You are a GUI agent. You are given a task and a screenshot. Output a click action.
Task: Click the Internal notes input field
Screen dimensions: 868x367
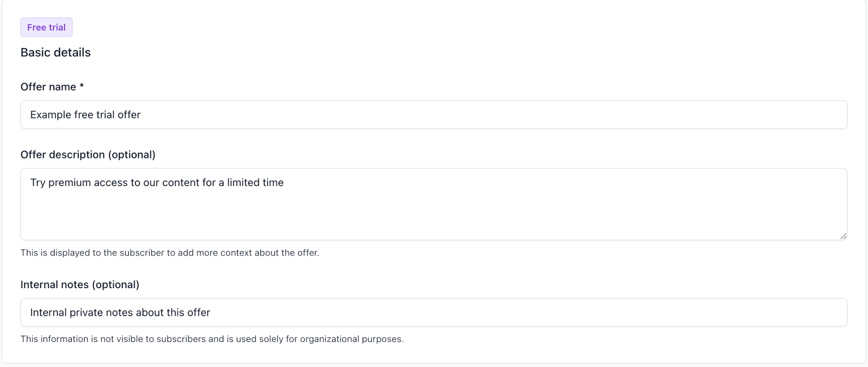pyautogui.click(x=434, y=312)
